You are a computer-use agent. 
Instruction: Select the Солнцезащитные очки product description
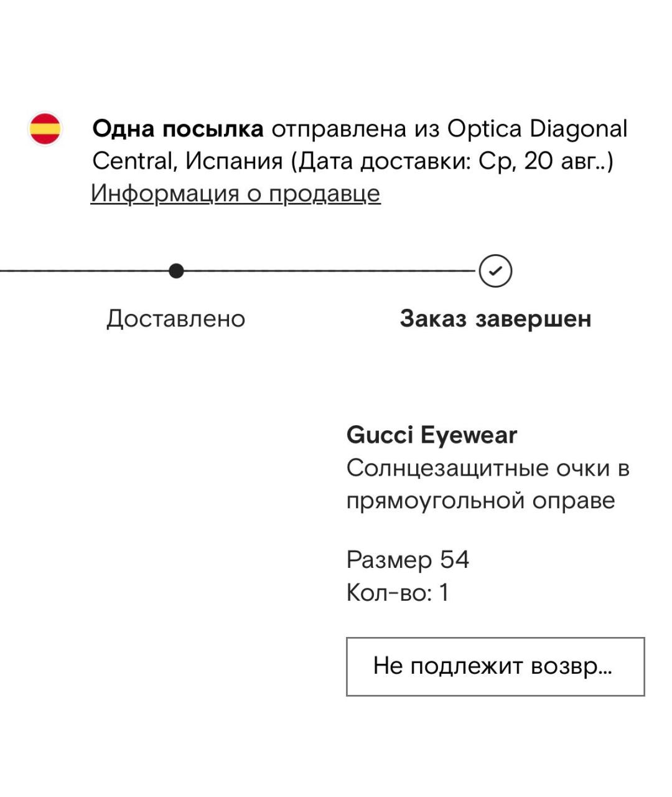[488, 468]
